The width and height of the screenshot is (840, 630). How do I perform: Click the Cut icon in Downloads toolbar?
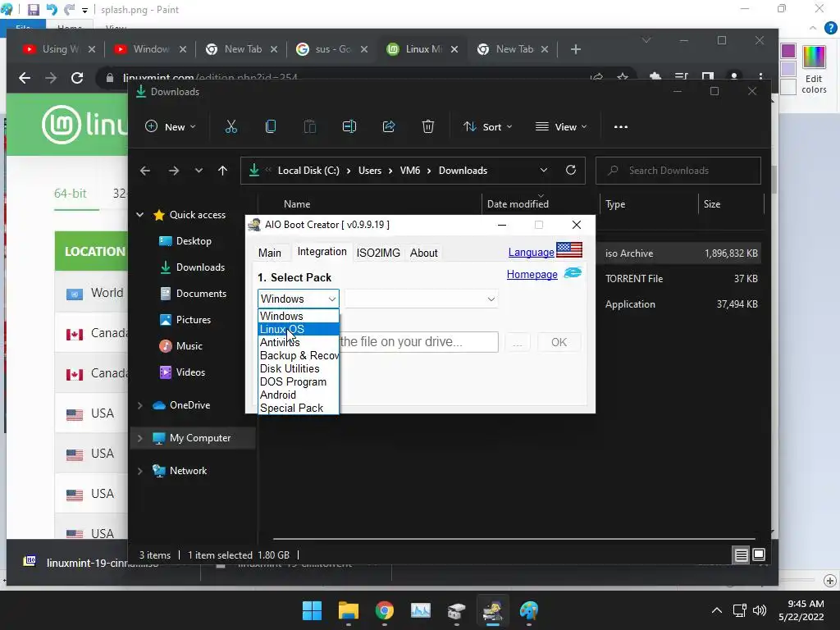[x=231, y=127]
